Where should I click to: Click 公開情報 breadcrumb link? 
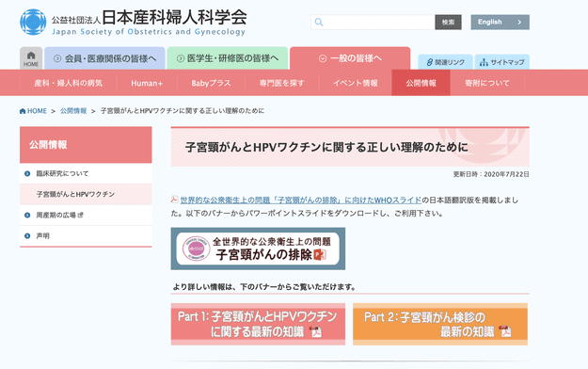(x=73, y=111)
